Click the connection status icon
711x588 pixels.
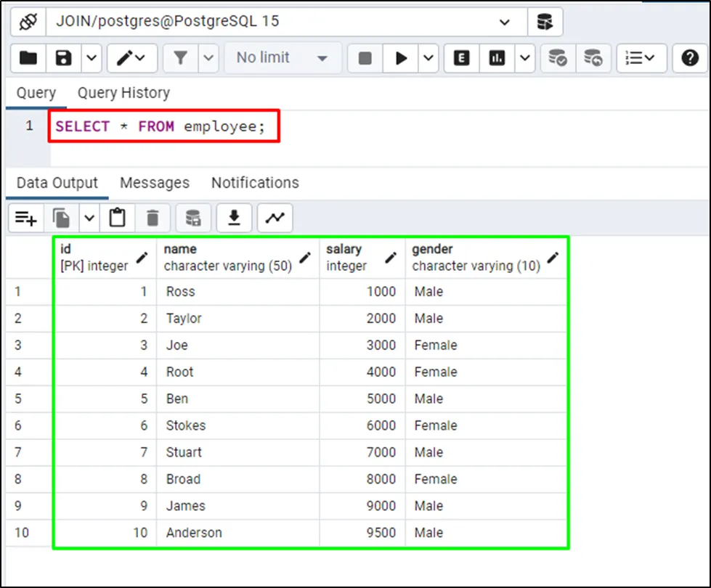coord(28,22)
